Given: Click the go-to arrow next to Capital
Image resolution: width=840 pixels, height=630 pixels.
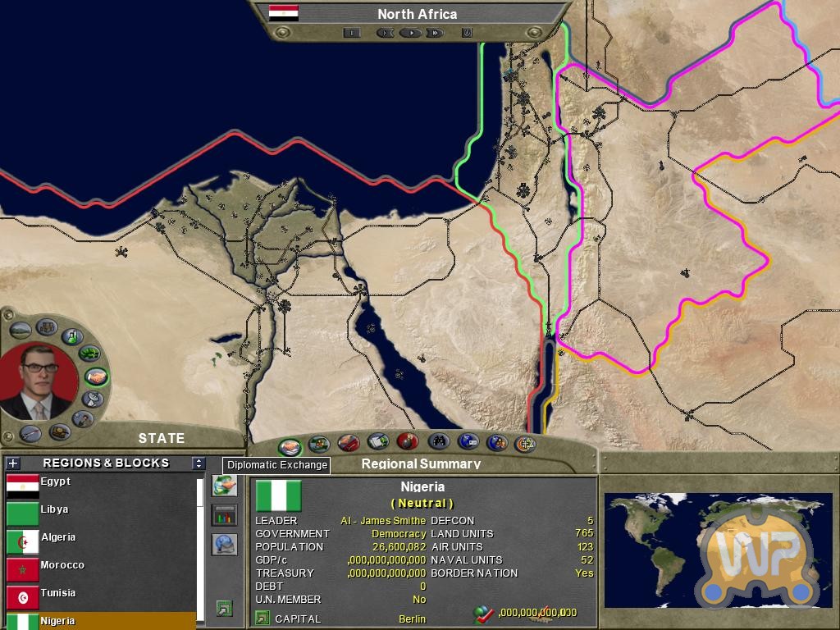Looking at the screenshot, I should [262, 619].
